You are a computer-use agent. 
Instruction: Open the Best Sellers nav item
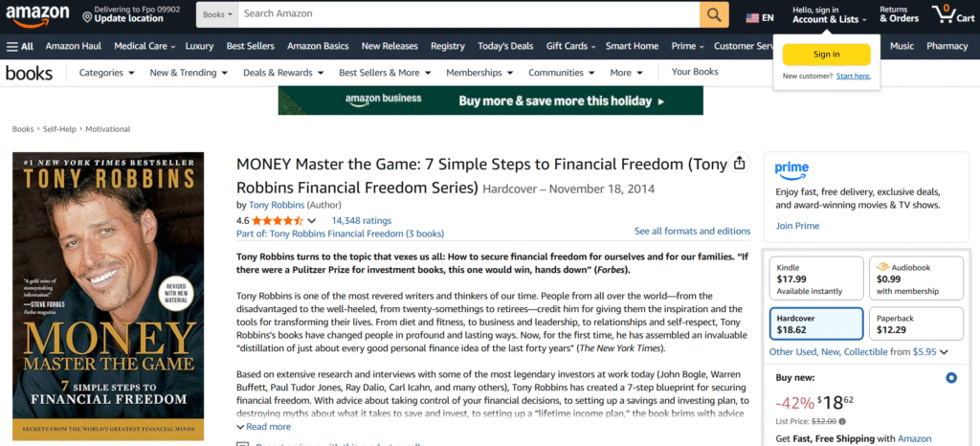(250, 46)
